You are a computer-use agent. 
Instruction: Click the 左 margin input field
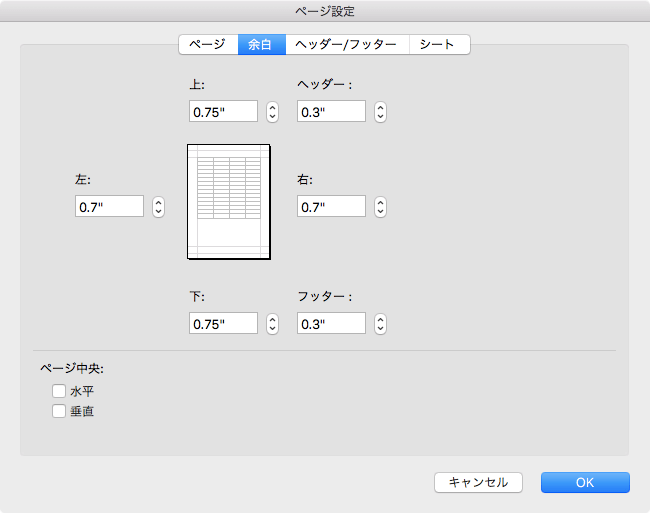(110, 207)
